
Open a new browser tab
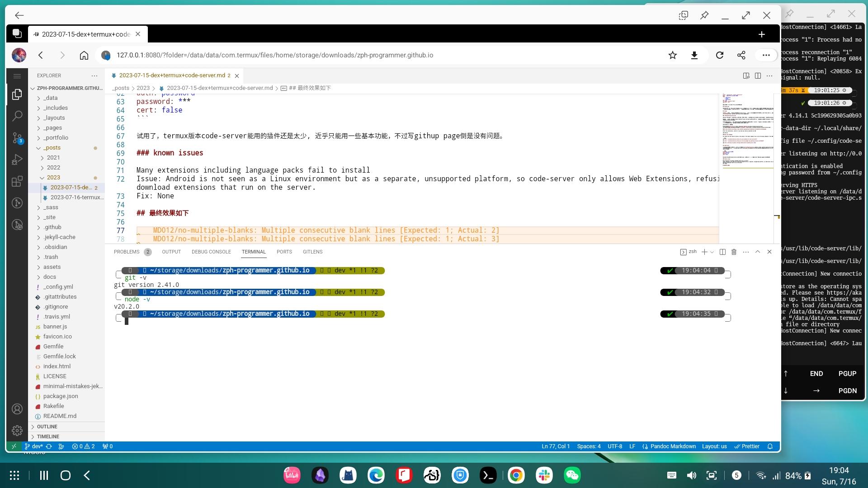(x=762, y=34)
